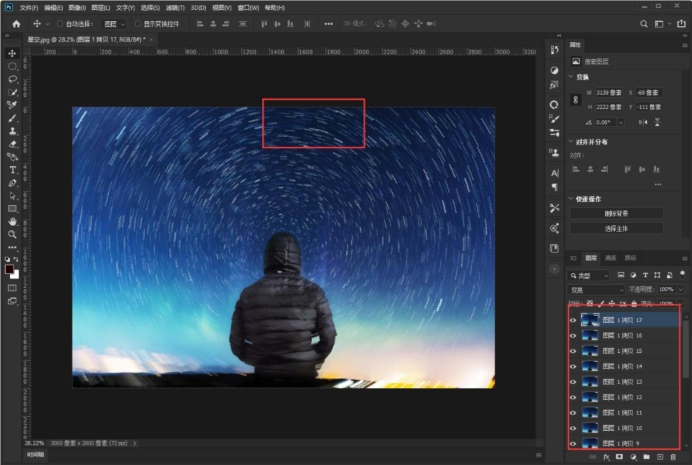
Task: Open the 滤镜(T) menu
Action: [x=175, y=8]
